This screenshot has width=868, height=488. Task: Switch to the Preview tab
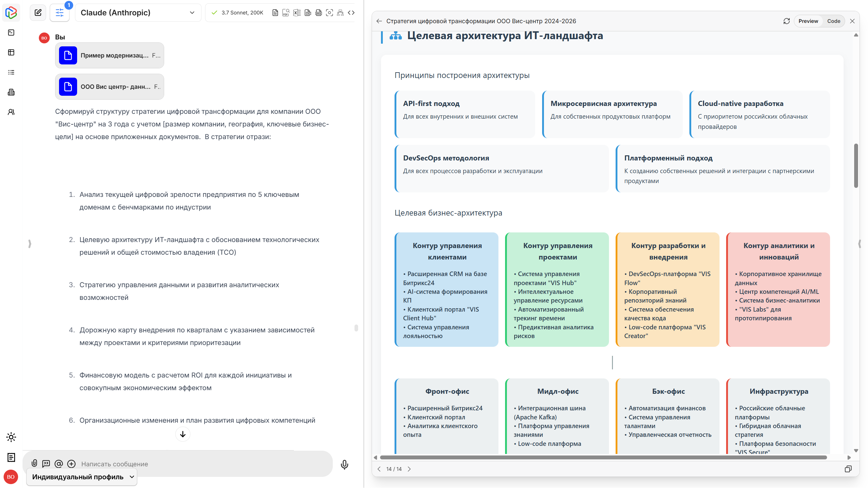point(808,21)
